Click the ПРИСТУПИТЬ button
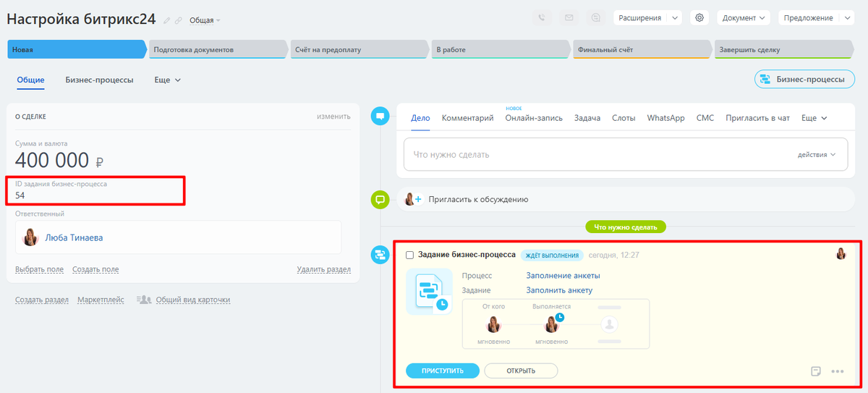The image size is (868, 393). 443,371
